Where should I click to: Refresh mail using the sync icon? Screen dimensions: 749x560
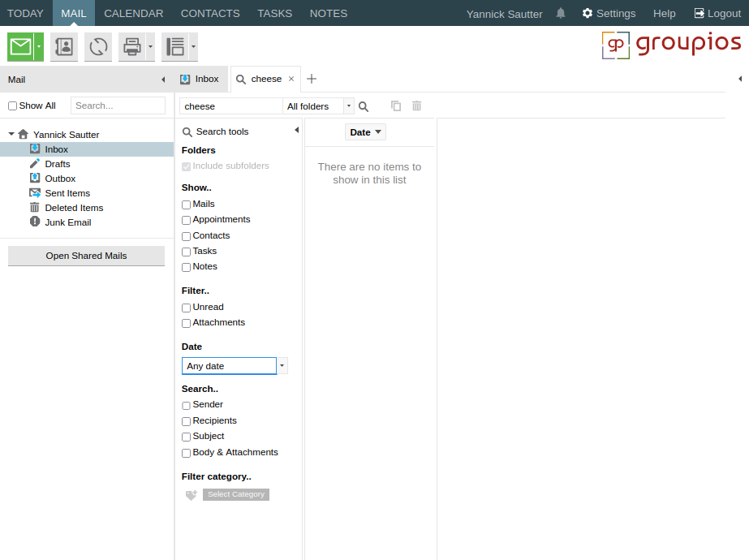click(97, 46)
